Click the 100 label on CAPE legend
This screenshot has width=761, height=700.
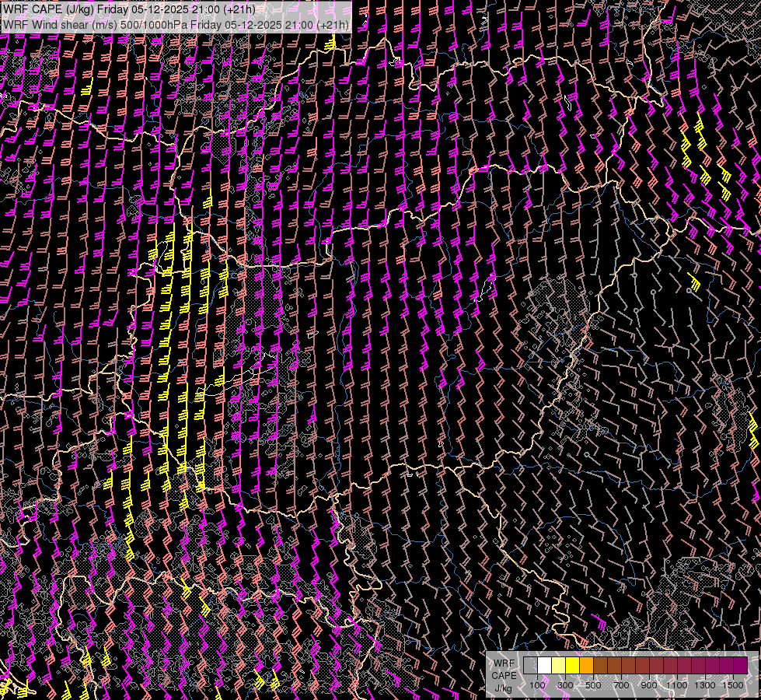point(537,684)
